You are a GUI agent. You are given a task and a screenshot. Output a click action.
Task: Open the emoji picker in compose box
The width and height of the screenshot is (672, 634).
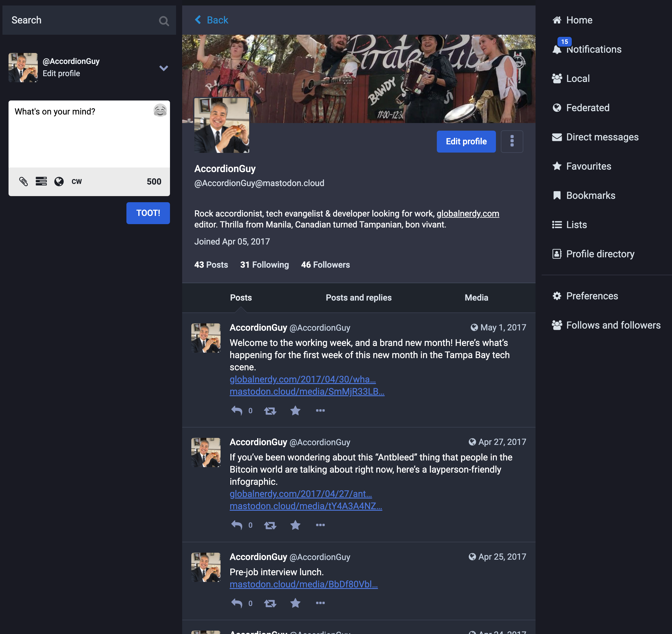[160, 111]
